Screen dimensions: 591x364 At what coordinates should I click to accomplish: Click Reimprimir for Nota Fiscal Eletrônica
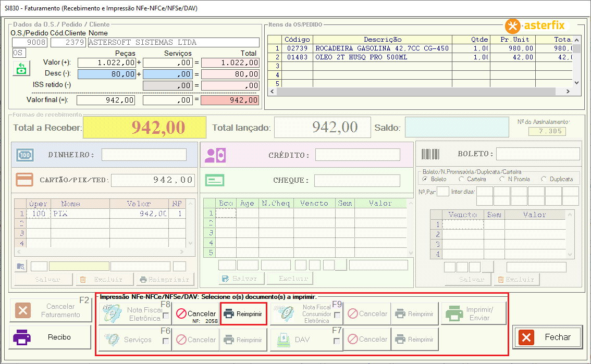(243, 313)
